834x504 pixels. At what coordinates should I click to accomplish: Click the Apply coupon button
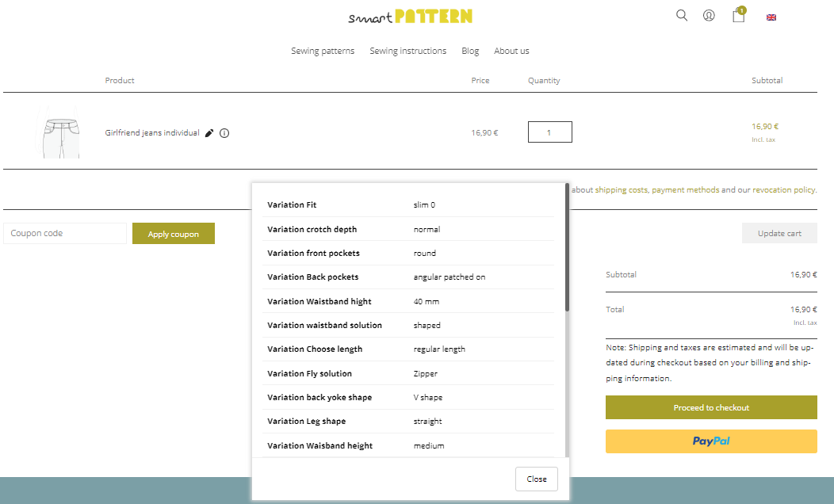(174, 233)
